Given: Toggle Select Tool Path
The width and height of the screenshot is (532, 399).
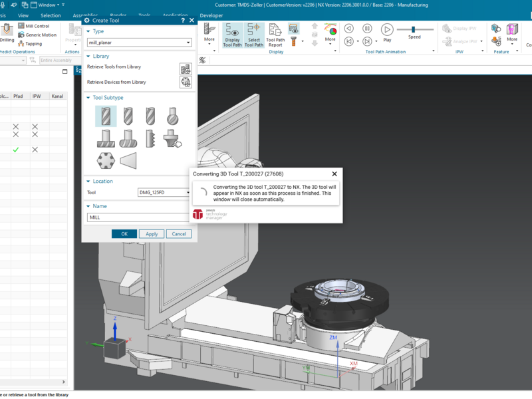Looking at the screenshot, I should click(254, 35).
